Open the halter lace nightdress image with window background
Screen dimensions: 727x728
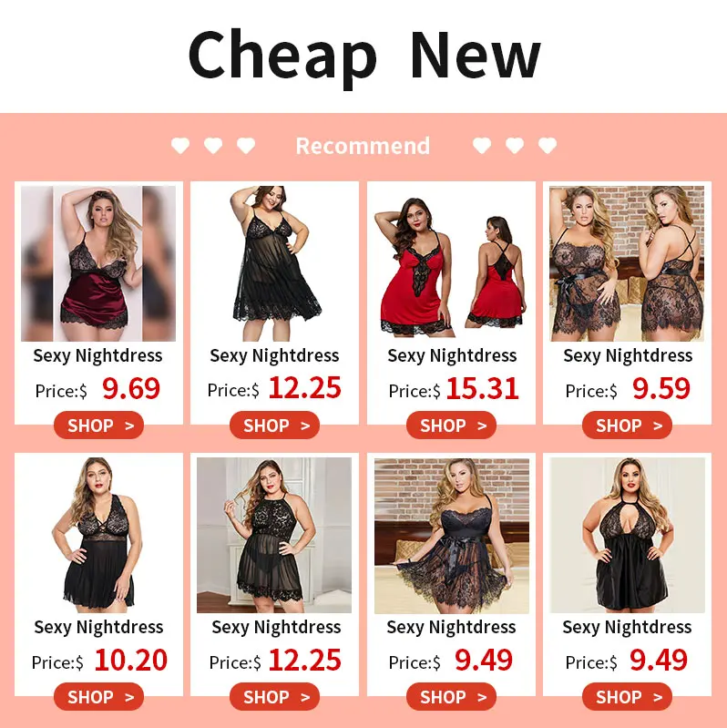point(274,536)
